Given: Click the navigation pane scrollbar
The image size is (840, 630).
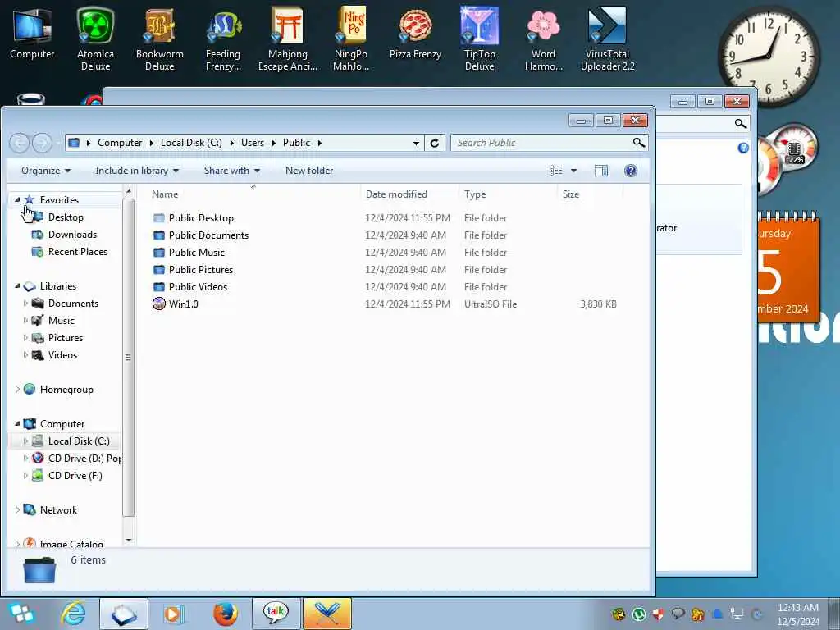Looking at the screenshot, I should (128, 358).
